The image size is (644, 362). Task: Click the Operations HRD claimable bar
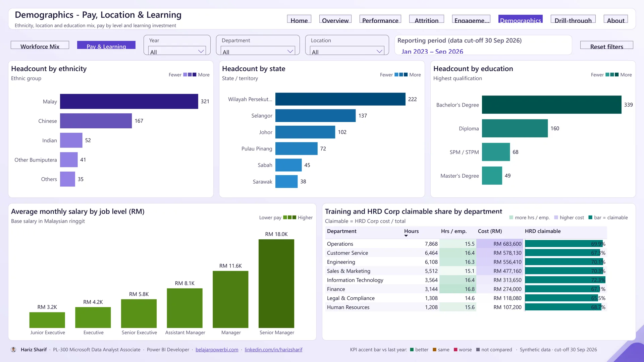pyautogui.click(x=564, y=244)
